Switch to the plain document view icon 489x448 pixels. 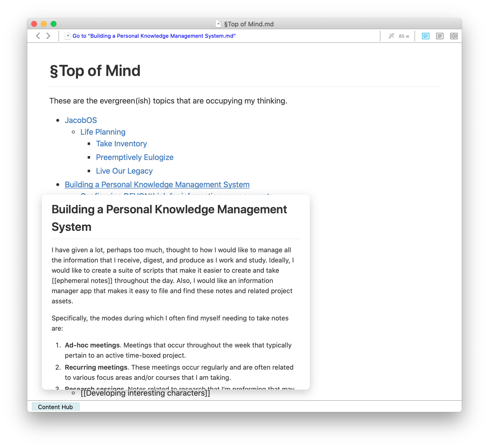(439, 36)
